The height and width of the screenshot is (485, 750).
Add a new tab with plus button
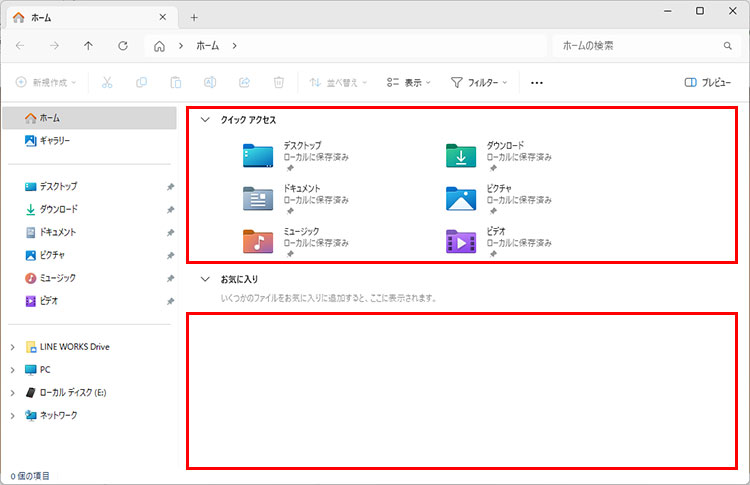194,17
